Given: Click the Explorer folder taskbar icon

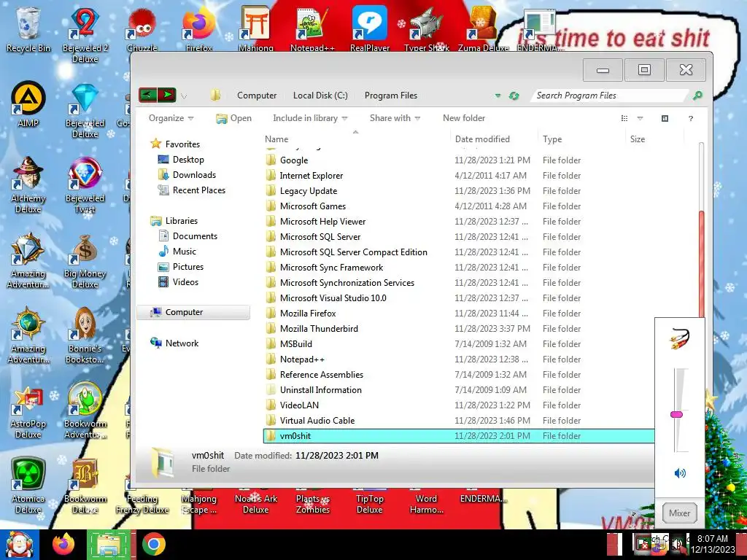Looking at the screenshot, I should point(109,545).
